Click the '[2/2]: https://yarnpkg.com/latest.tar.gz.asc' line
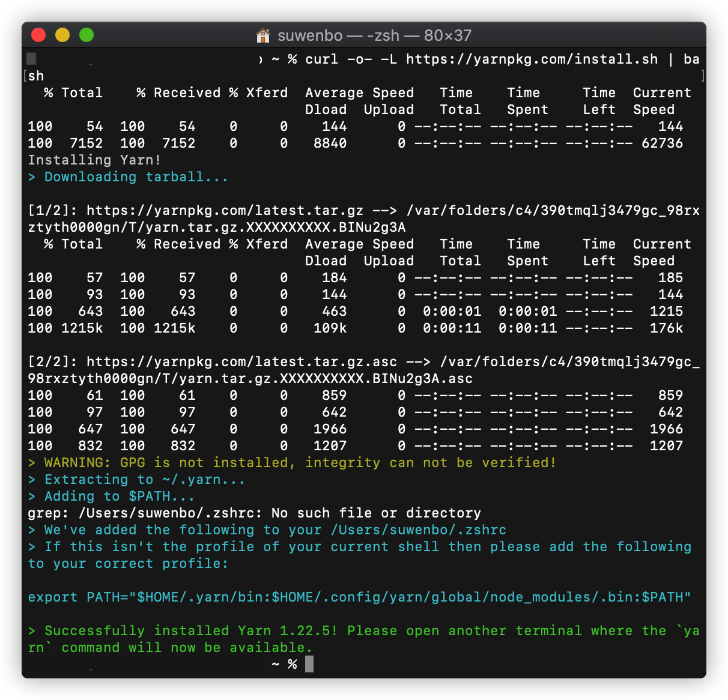The width and height of the screenshot is (728, 700). 363,361
